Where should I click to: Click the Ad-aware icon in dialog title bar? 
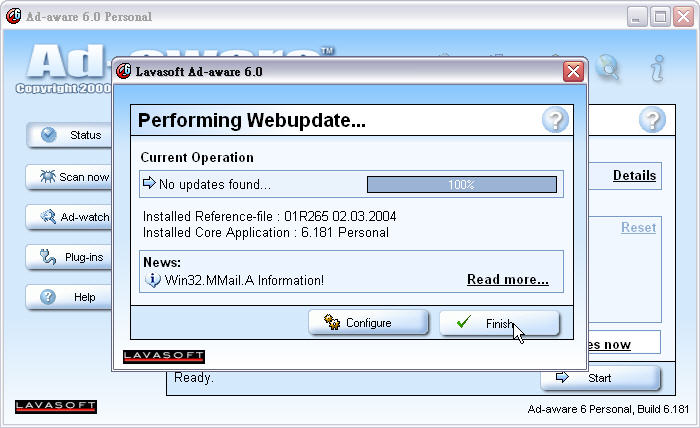tap(123, 71)
